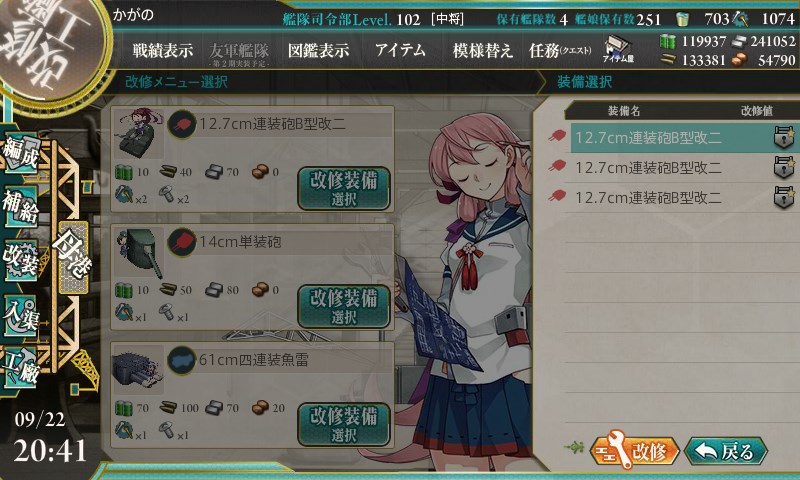Toggle lock on first 12.7cm連装砲B型改二 entry
The image size is (800, 480).
pyautogui.click(x=784, y=137)
